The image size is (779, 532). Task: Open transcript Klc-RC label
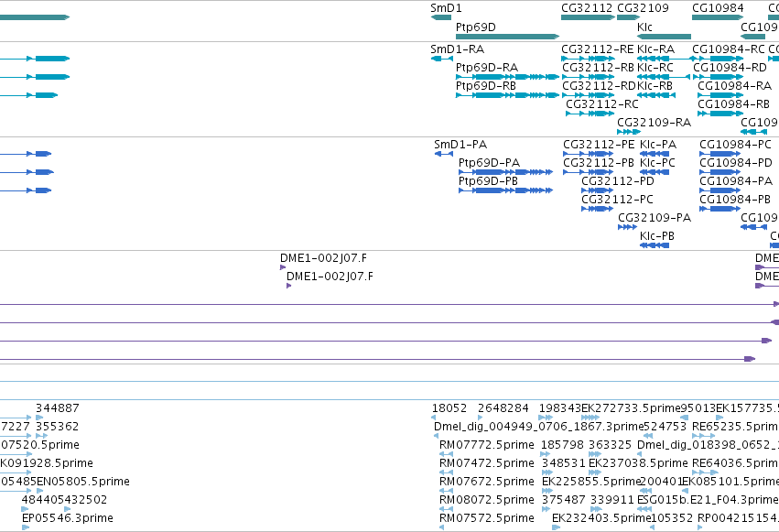655,67
